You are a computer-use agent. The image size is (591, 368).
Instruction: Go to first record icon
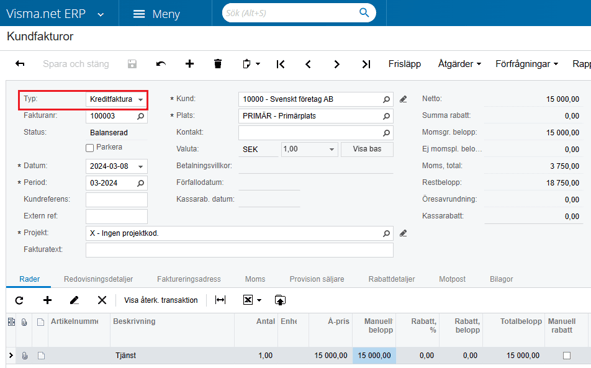pyautogui.click(x=280, y=64)
